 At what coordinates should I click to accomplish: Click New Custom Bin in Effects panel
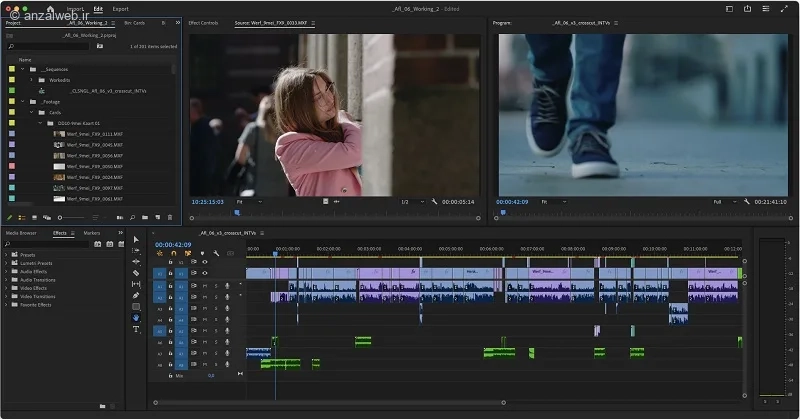tap(103, 406)
